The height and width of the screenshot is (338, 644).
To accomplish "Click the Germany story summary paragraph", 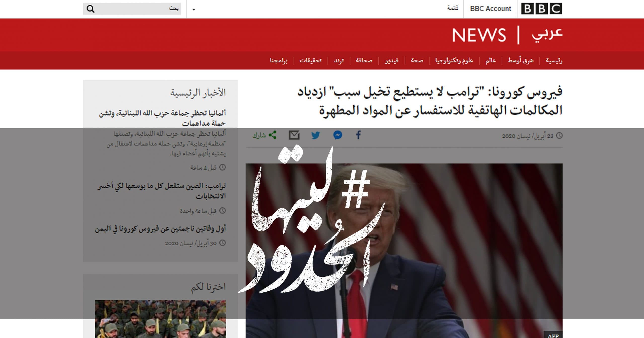I will [166, 144].
